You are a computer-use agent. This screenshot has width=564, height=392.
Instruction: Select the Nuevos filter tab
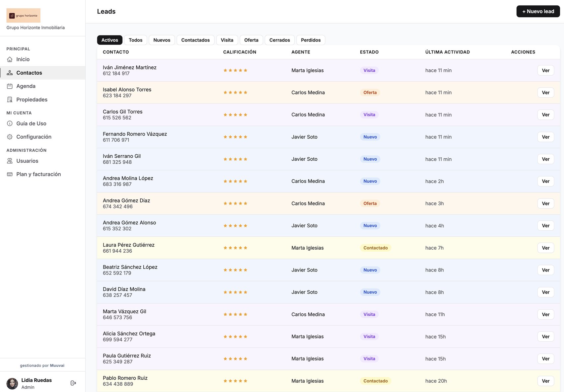[x=162, y=40]
